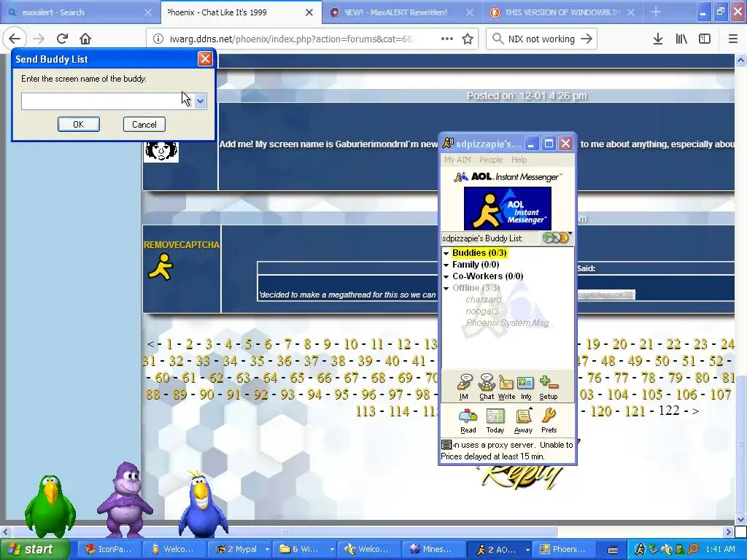Viewport: 747px width, 560px height.
Task: Switch to the MaxALERT Rewritten tab
Action: point(402,12)
